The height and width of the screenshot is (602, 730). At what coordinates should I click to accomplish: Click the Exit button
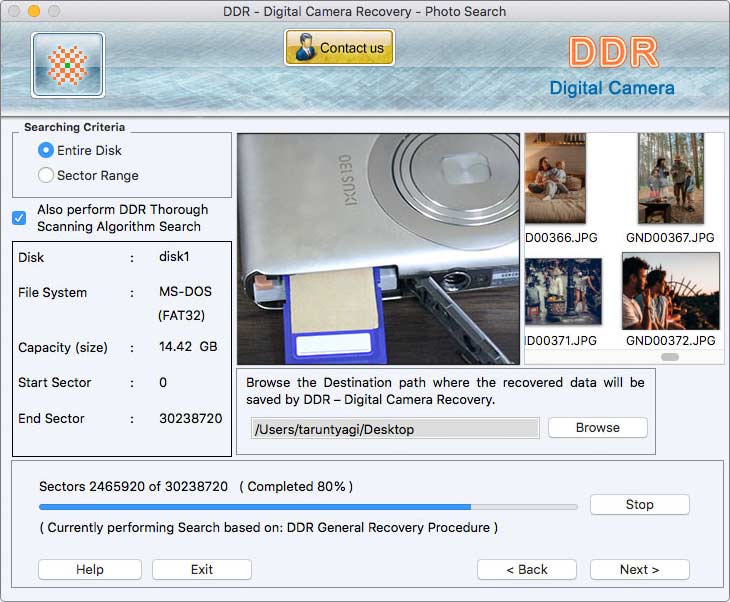tap(202, 569)
